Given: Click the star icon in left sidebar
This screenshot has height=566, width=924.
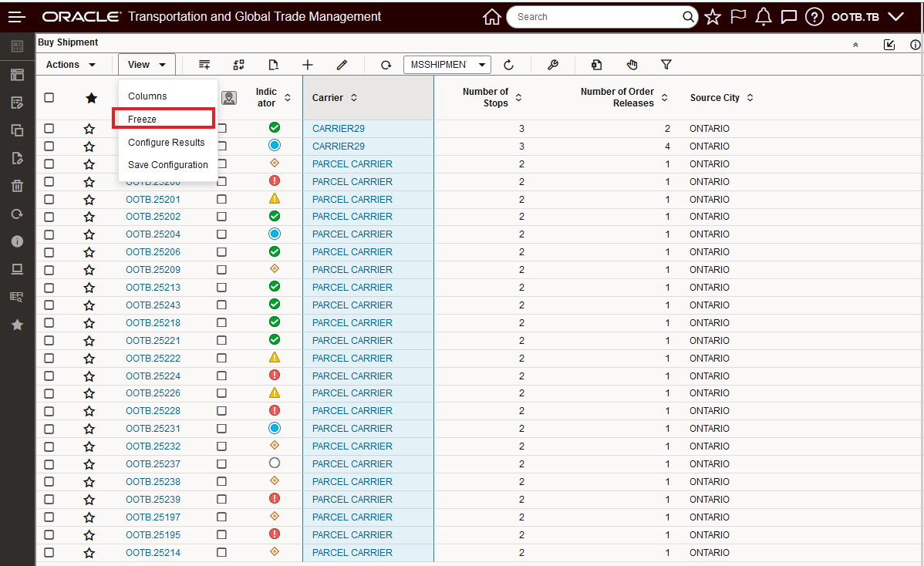Looking at the screenshot, I should 17,325.
